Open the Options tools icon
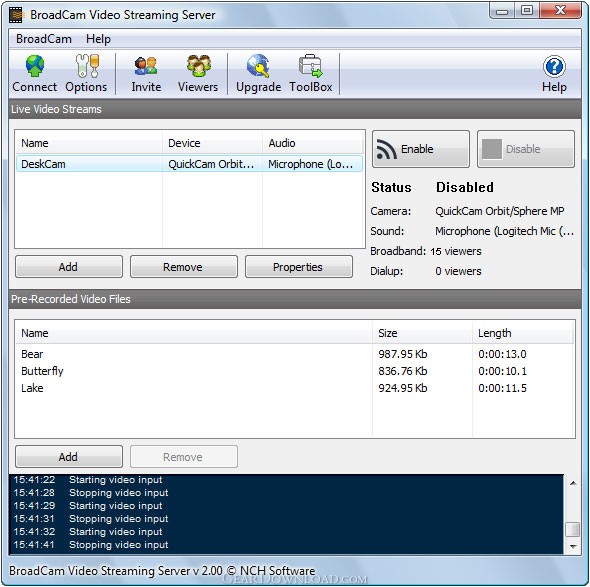This screenshot has width=590, height=587. point(87,65)
